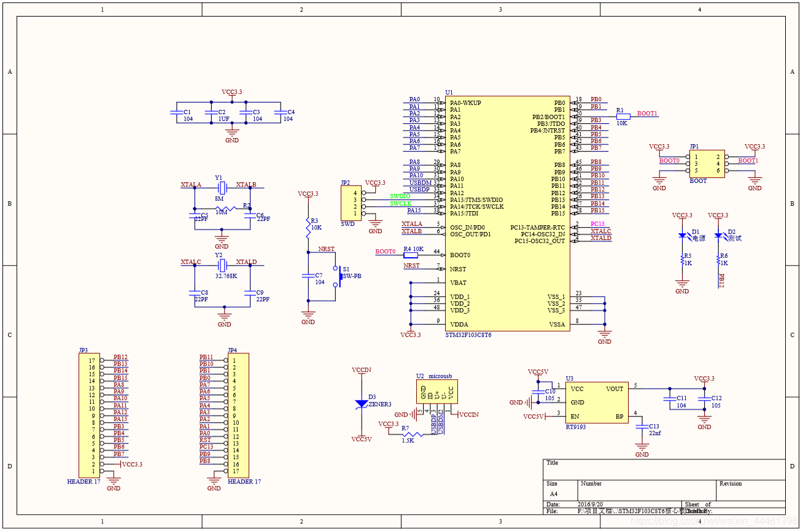Select the Y1 8M crystal symbol
The height and width of the screenshot is (532, 803).
(221, 187)
